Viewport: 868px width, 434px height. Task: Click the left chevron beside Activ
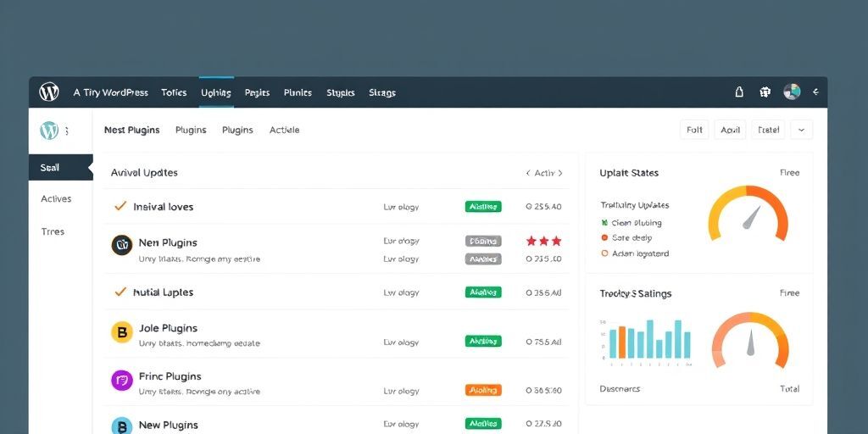[x=528, y=173]
